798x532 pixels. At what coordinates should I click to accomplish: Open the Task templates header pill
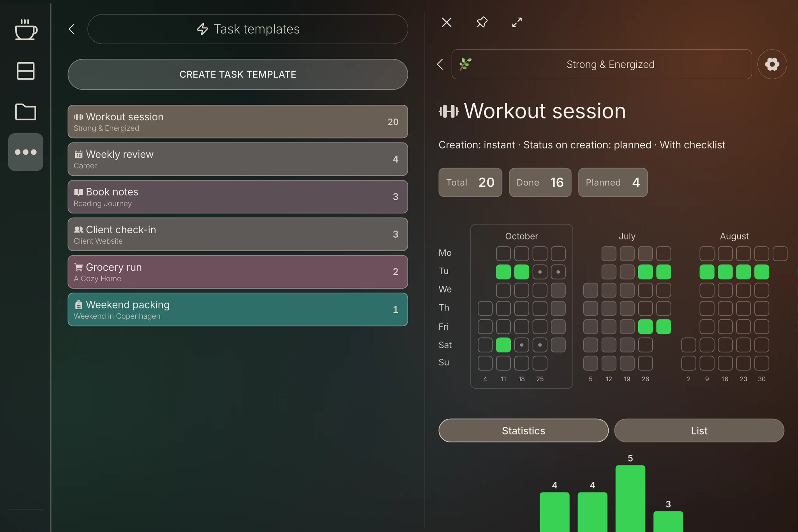pos(248,29)
